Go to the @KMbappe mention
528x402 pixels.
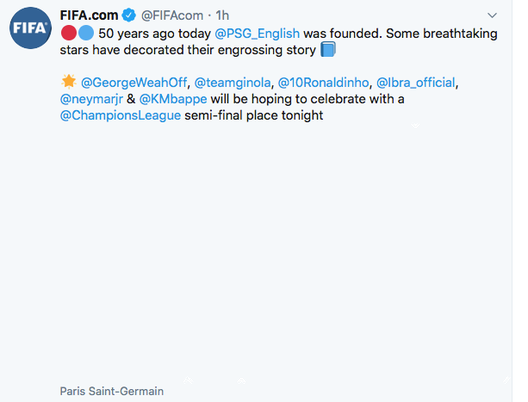click(173, 99)
